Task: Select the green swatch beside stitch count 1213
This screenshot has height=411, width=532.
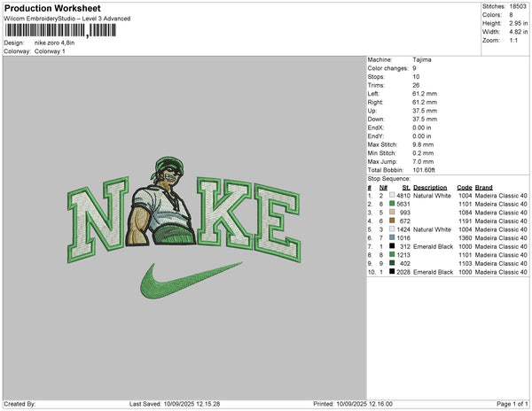Action: click(x=392, y=254)
